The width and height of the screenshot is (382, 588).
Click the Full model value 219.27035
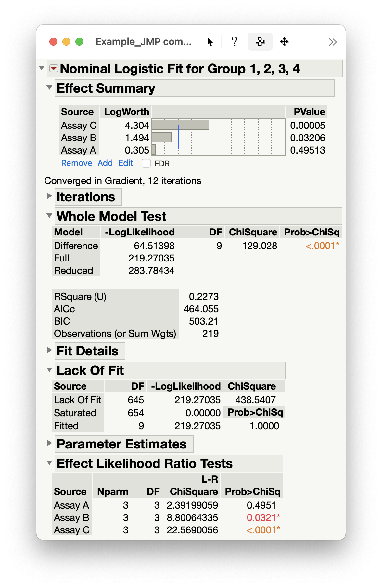coord(151,258)
